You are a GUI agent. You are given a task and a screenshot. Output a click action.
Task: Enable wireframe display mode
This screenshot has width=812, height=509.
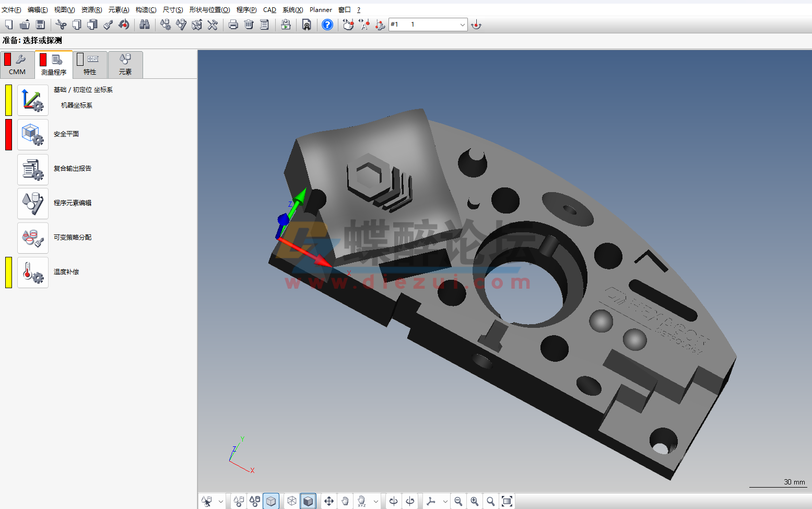(291, 501)
